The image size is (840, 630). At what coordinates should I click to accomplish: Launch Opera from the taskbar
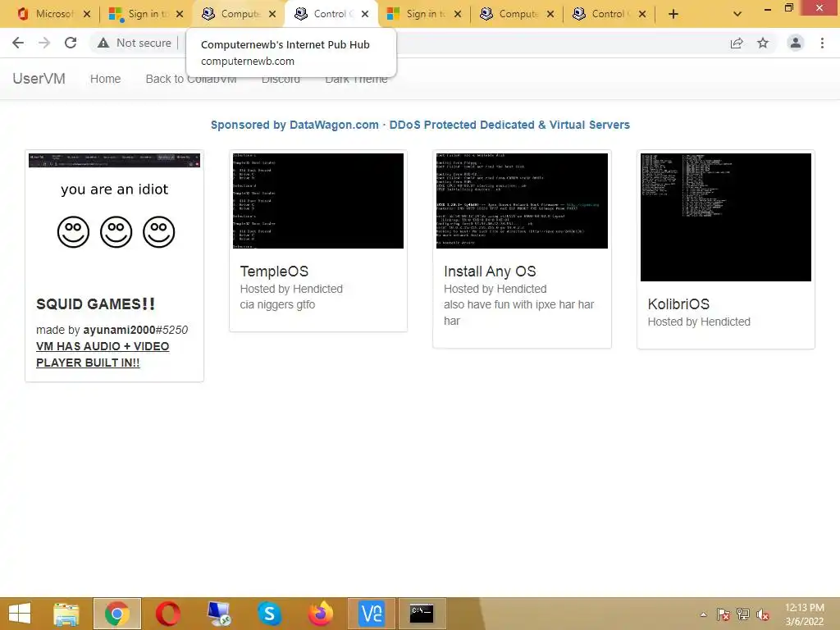[167, 614]
